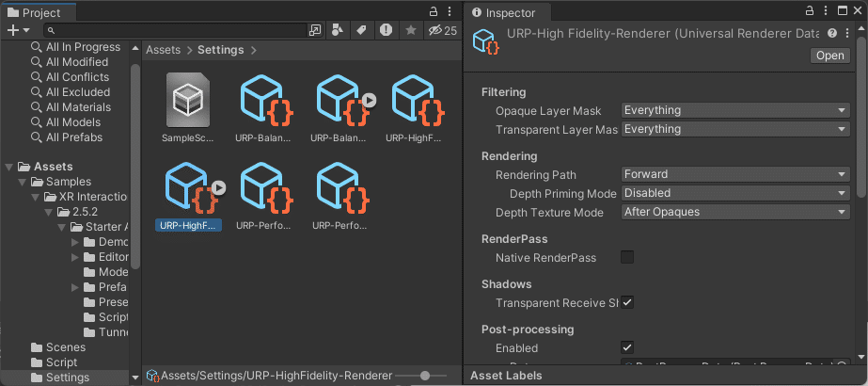Open the Depth Texture Mode dropdown

[735, 212]
